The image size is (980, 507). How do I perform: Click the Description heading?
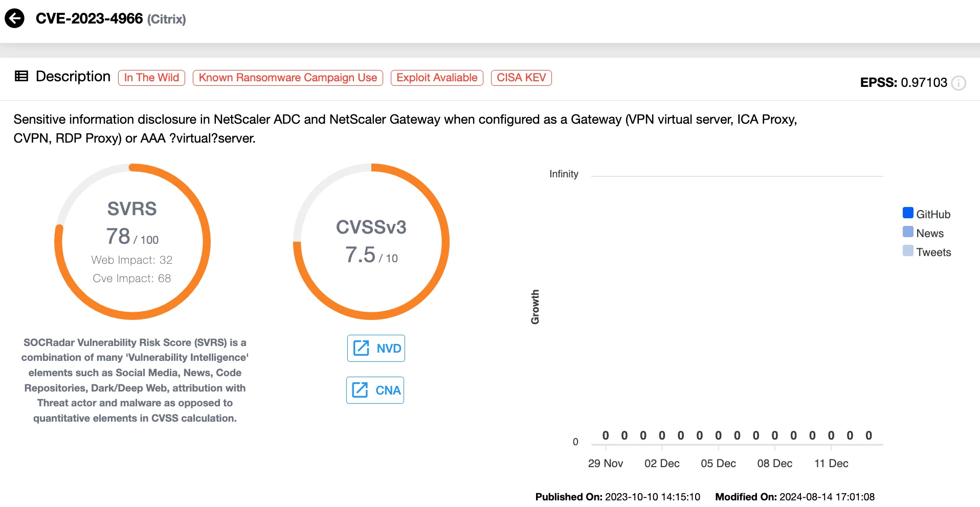click(x=73, y=77)
